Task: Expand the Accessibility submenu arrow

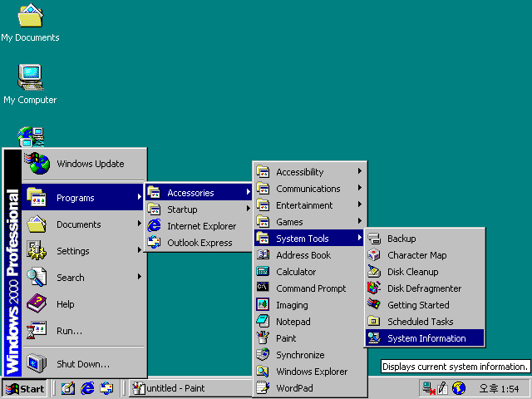Action: (359, 171)
